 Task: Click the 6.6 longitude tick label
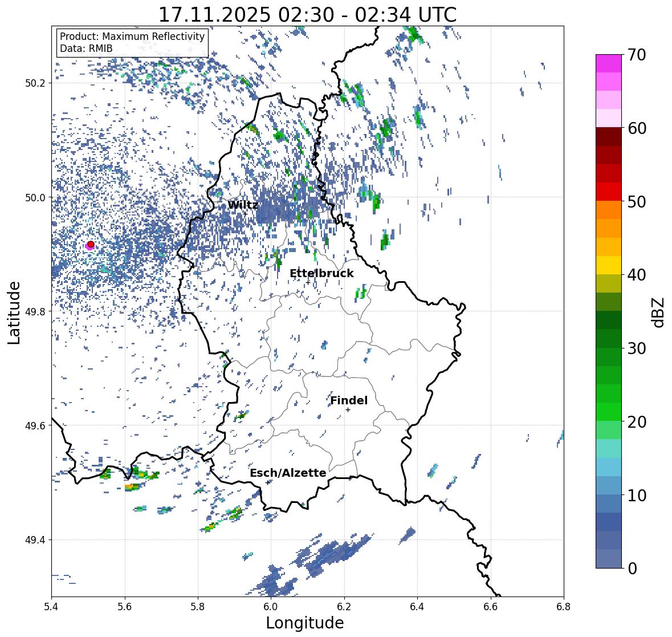point(491,607)
